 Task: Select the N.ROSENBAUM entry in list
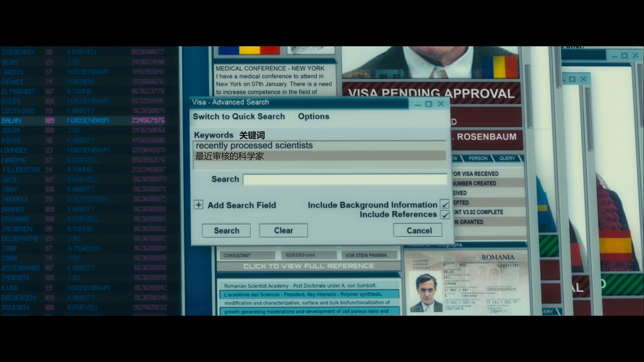pos(89,120)
